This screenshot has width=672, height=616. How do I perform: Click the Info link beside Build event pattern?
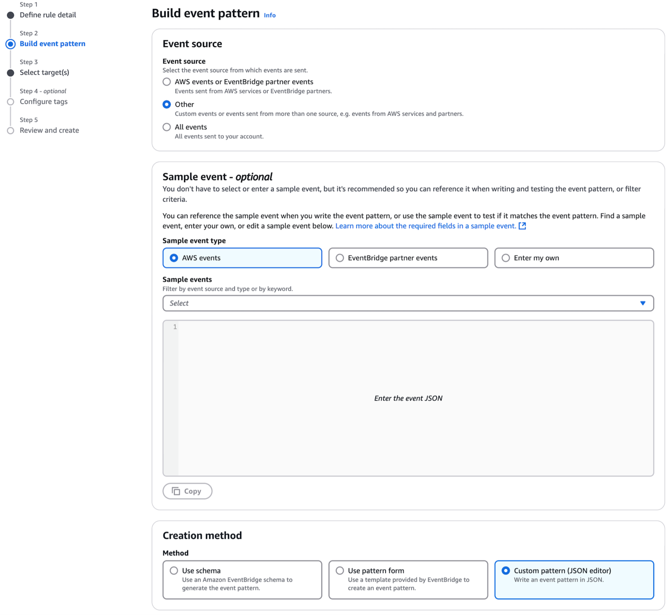(x=270, y=15)
